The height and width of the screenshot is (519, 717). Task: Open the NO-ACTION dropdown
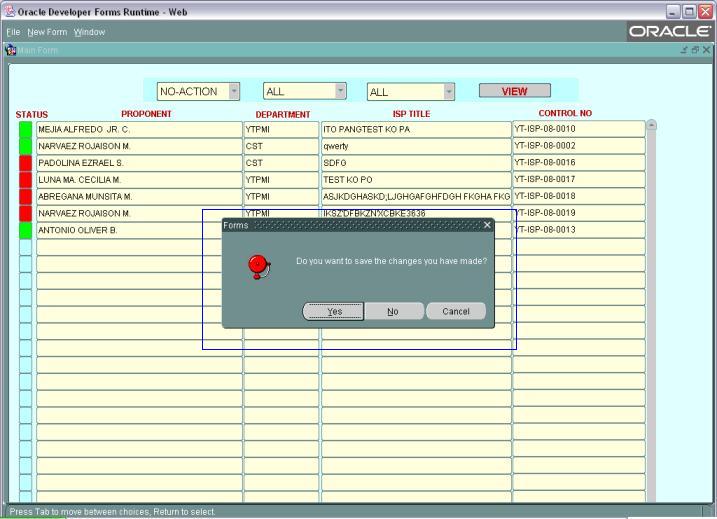point(234,91)
